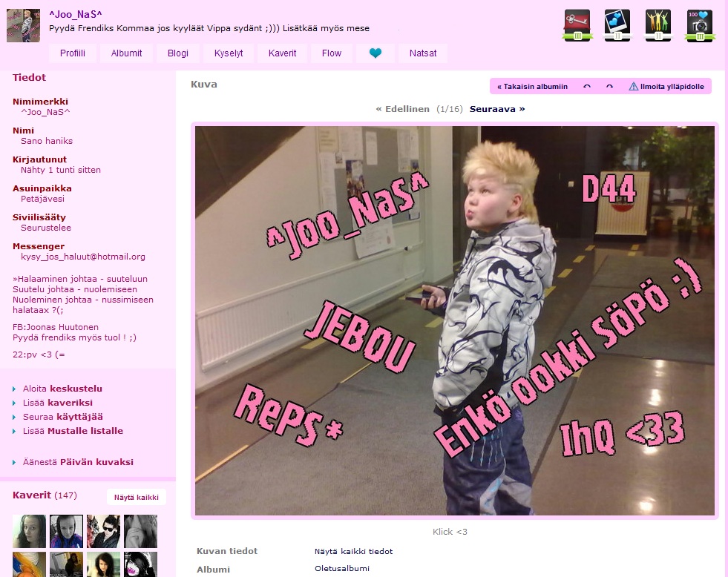Click the blue heart tab icon
The image size is (728, 577).
(376, 53)
